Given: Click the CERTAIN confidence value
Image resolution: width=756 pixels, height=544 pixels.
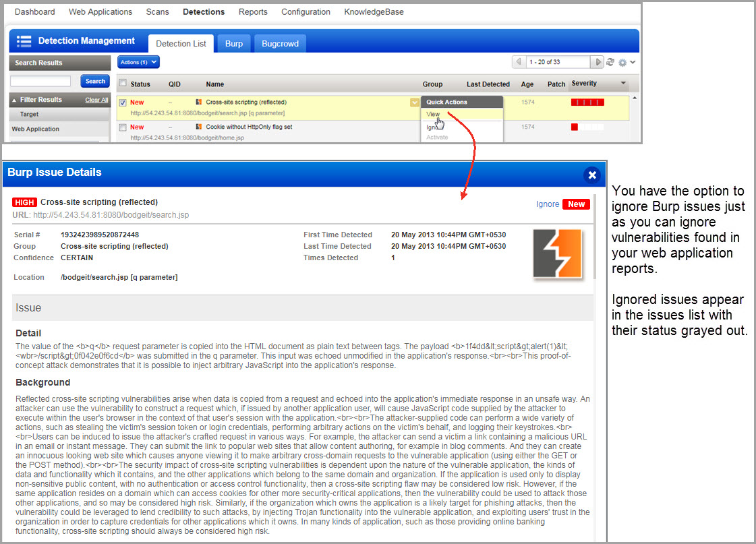Looking at the screenshot, I should point(77,258).
